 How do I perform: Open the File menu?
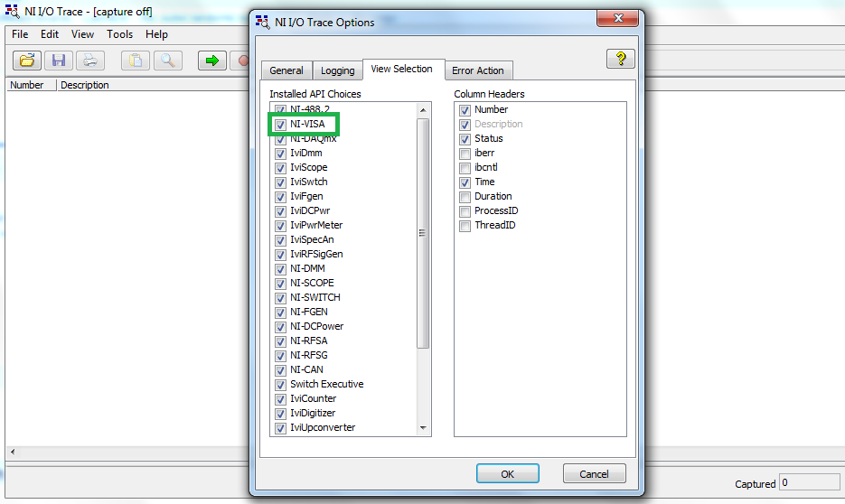click(x=20, y=34)
